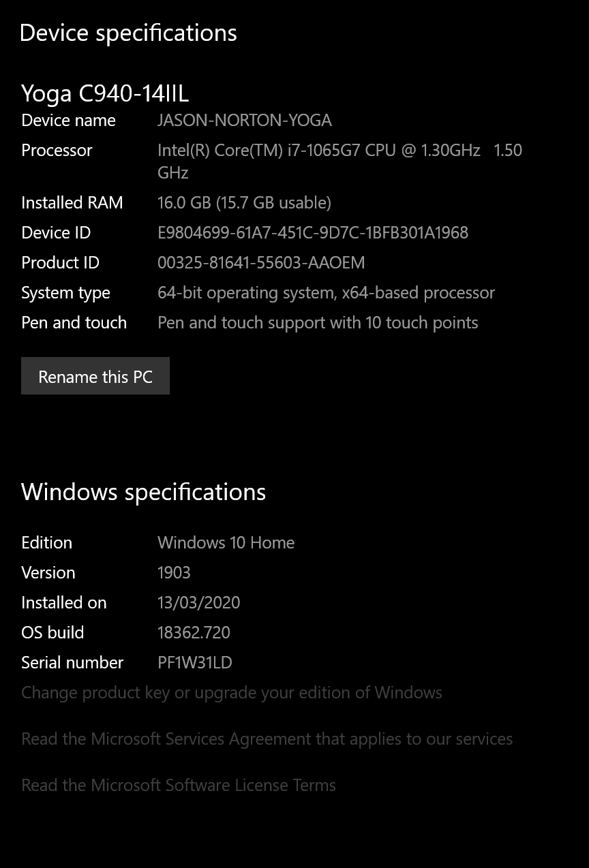
Task: Click the Rename this PC button
Action: click(95, 376)
